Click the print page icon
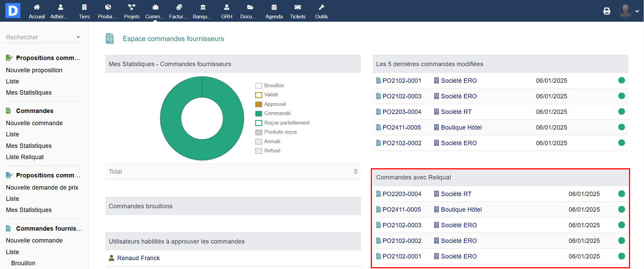The image size is (644, 269). [x=607, y=11]
